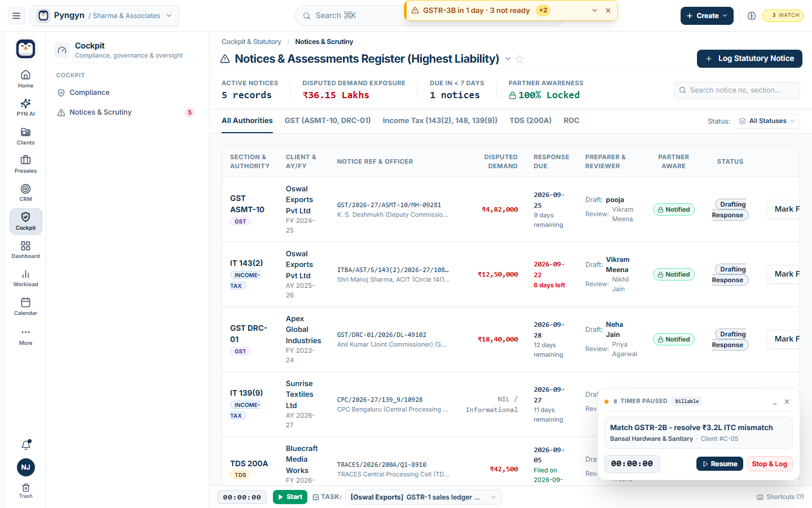
Task: Click the Stop & Log timer button
Action: point(769,464)
